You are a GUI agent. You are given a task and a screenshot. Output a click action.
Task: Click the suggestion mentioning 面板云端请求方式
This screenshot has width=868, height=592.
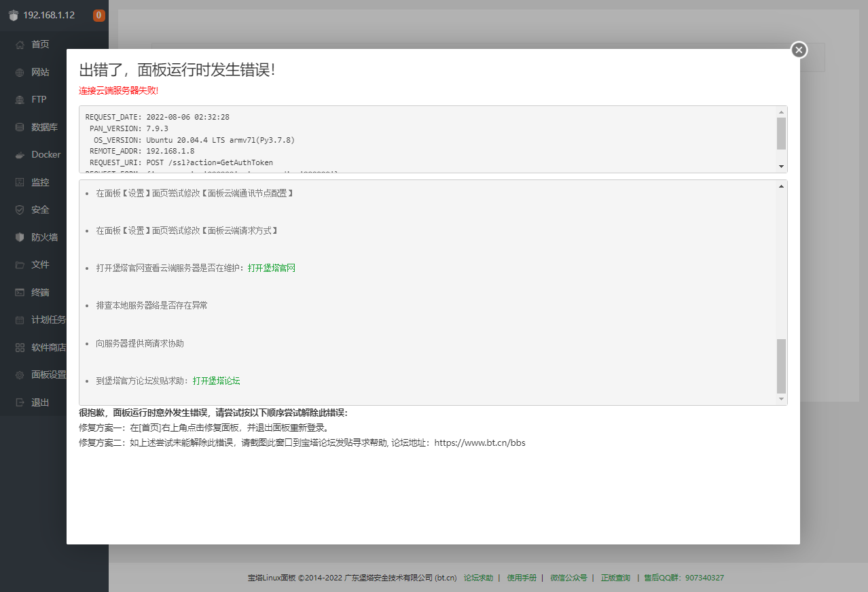point(187,230)
